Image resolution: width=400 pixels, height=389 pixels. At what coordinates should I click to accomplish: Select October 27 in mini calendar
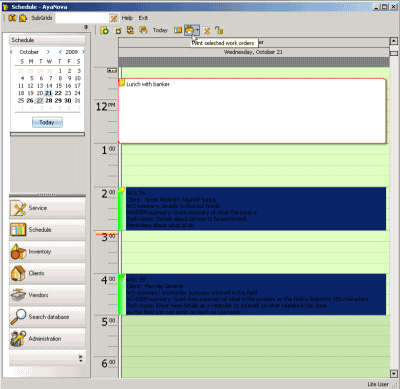(x=40, y=100)
